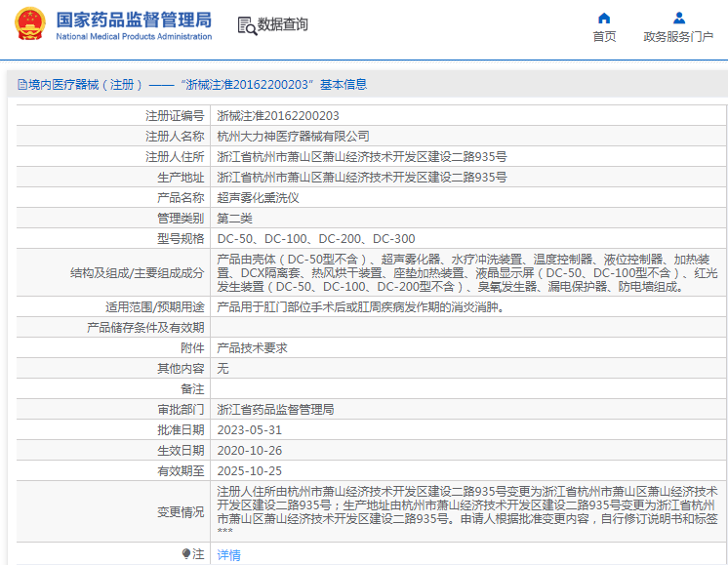The width and height of the screenshot is (728, 565).
Task: Click the 审批部门 row label
Action: pyautogui.click(x=181, y=409)
